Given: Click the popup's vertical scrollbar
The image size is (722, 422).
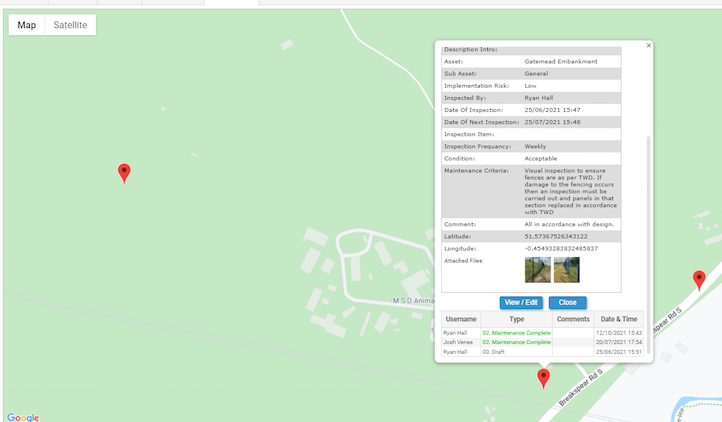Looking at the screenshot, I should 648,200.
